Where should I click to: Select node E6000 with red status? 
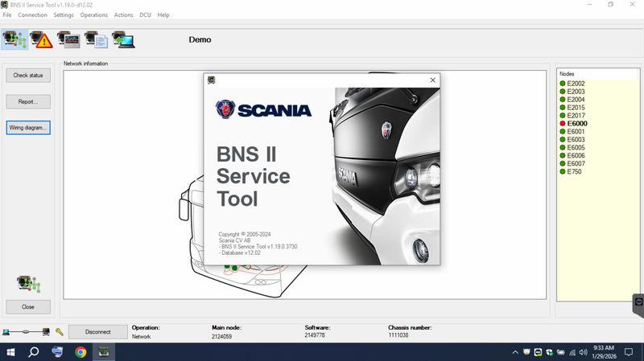(576, 123)
